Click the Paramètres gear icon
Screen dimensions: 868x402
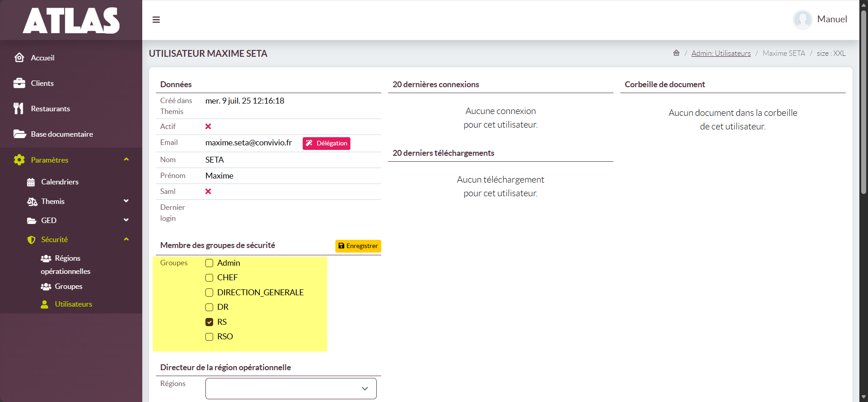tap(19, 160)
